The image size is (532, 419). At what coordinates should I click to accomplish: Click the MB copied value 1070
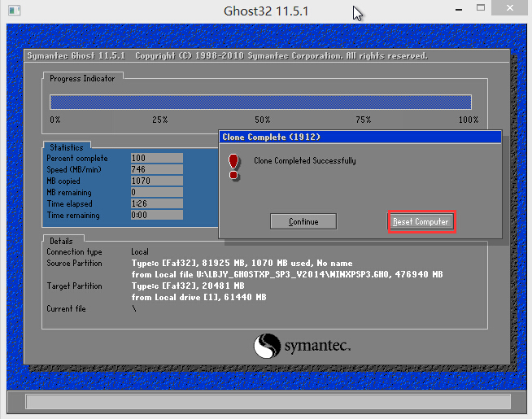[x=156, y=181]
